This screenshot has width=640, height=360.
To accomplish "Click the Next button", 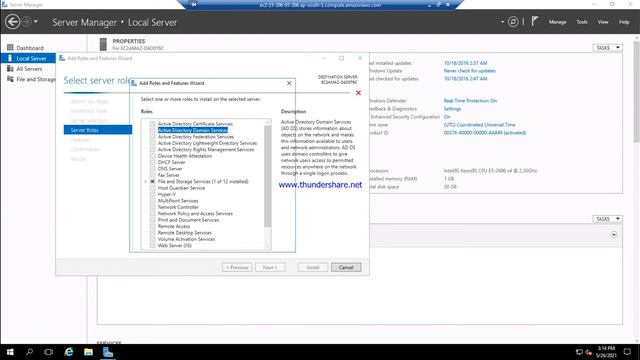I will click(x=270, y=267).
